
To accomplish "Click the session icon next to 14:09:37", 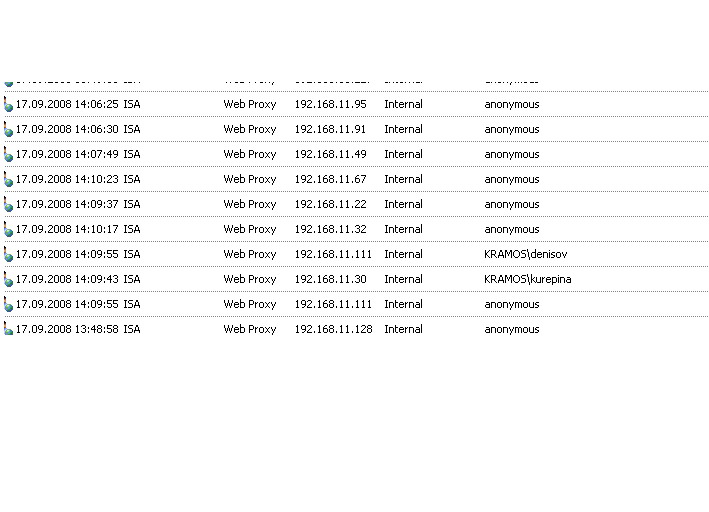I will coord(8,204).
